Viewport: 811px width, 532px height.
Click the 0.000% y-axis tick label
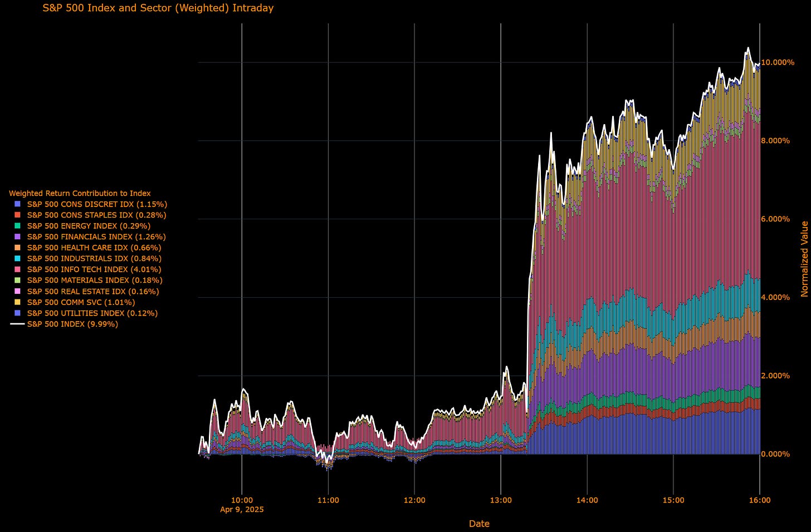click(x=775, y=454)
